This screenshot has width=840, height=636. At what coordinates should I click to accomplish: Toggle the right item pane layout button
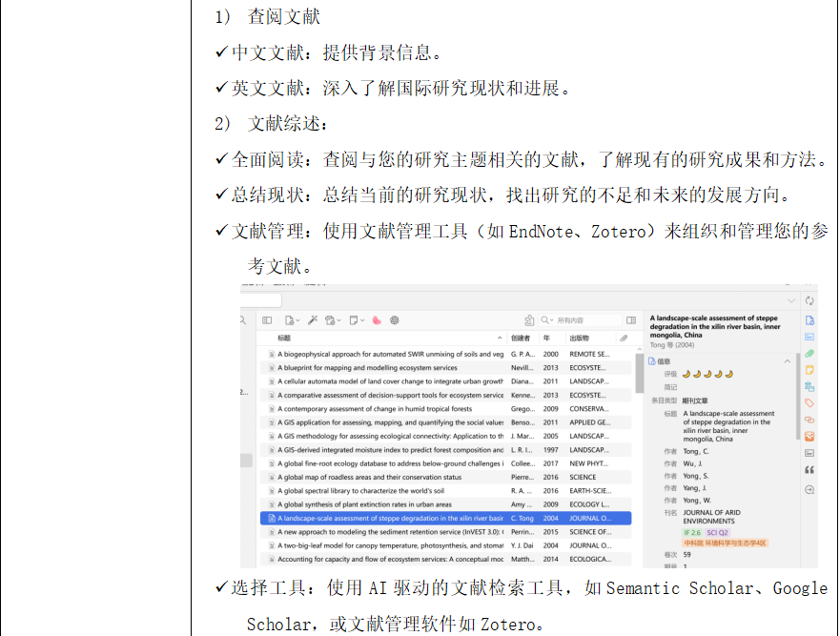coord(631,320)
